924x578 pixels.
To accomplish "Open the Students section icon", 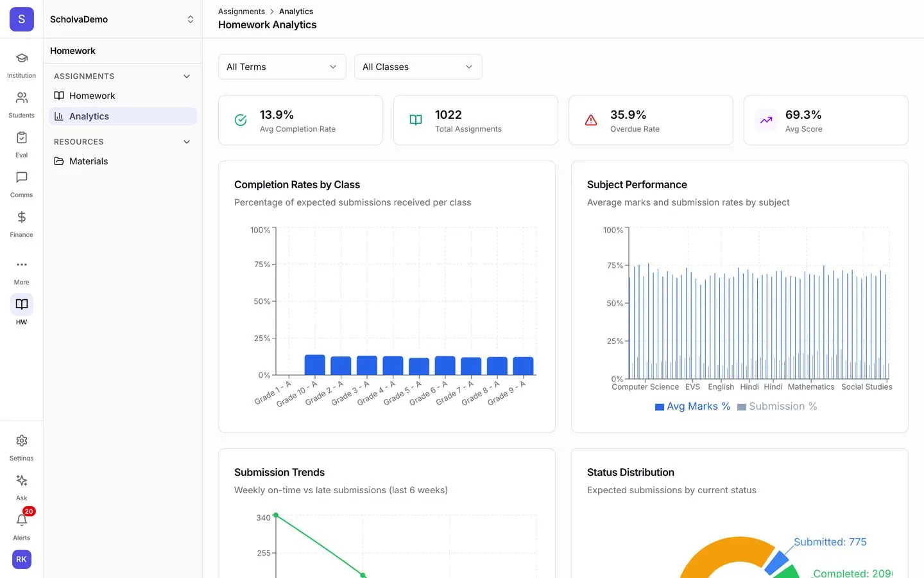I will click(x=21, y=98).
